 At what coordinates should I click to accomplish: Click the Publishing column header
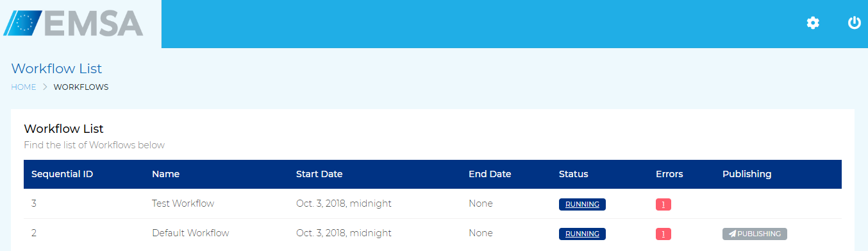[747, 174]
